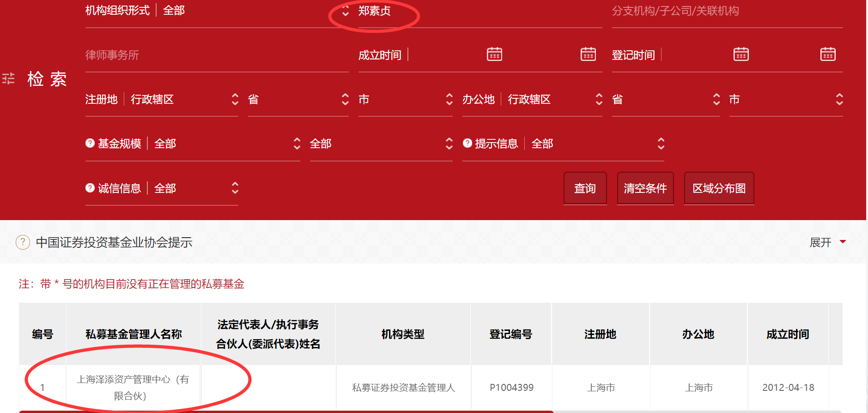Expand the 提示信息 全部 dropdown
868x413 pixels.
pyautogui.click(x=597, y=144)
